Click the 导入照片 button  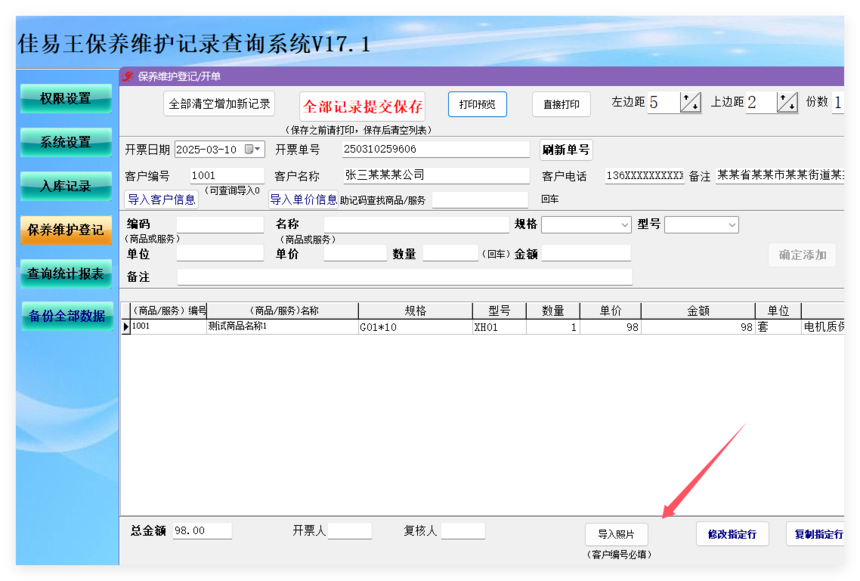[x=616, y=534]
